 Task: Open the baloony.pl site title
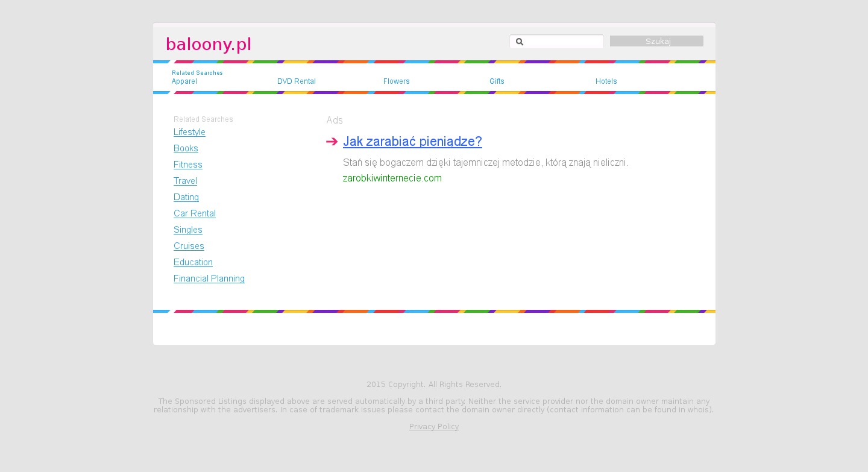click(209, 45)
